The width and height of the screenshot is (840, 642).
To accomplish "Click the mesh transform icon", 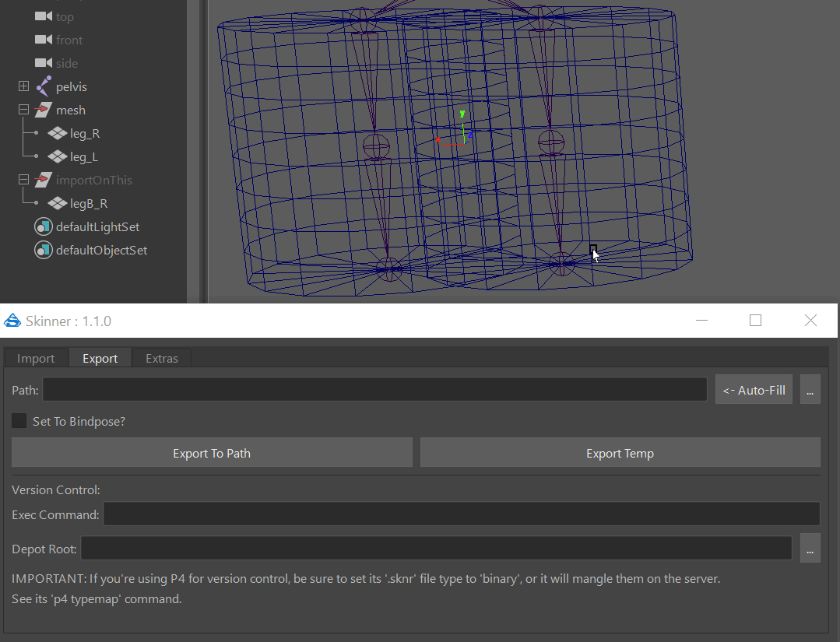I will point(44,110).
